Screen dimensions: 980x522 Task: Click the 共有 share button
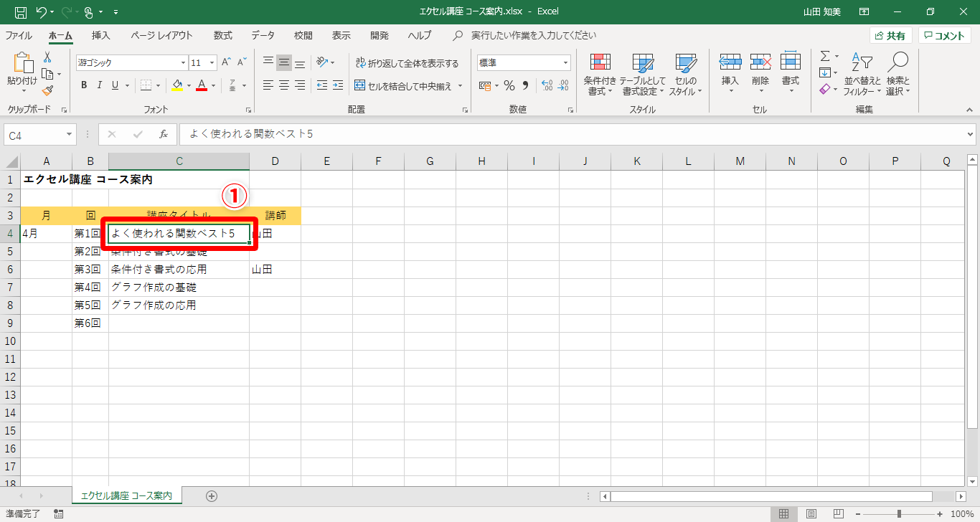pos(891,36)
